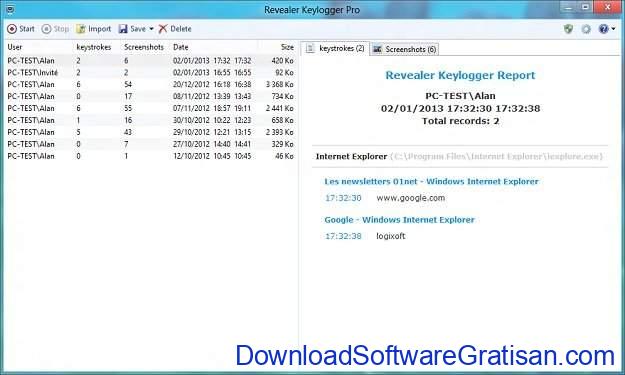Viewport: 625px width, 375px height.
Task: Delete the selected log entry
Action: coord(175,29)
